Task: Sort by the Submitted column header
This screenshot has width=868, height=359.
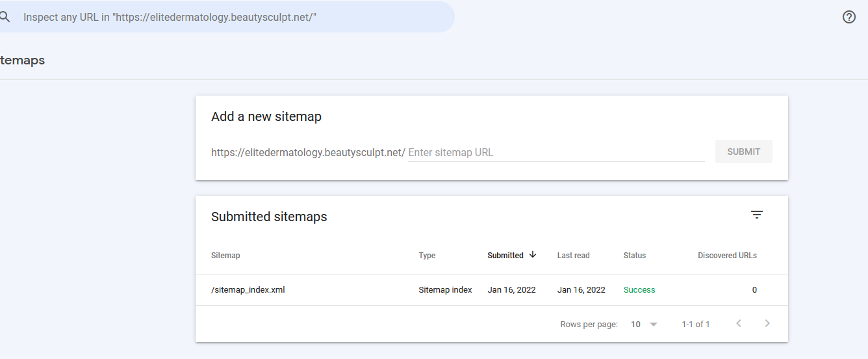Action: click(505, 256)
